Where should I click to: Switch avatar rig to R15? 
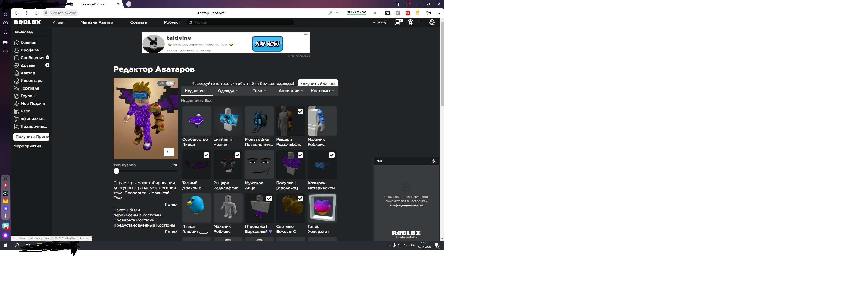tap(170, 83)
